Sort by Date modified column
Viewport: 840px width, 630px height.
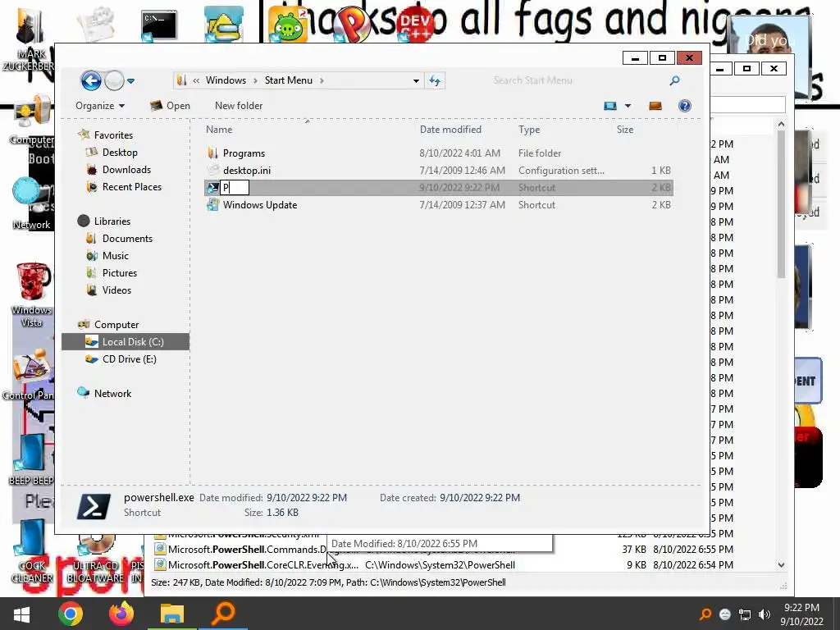450,130
